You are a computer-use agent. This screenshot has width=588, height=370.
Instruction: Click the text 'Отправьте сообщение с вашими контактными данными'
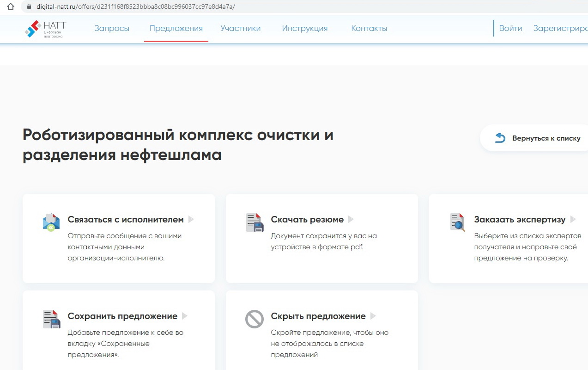tap(125, 241)
